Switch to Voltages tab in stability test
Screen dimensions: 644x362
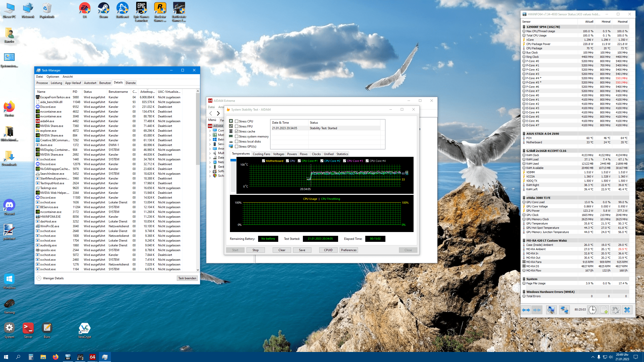[x=278, y=154]
